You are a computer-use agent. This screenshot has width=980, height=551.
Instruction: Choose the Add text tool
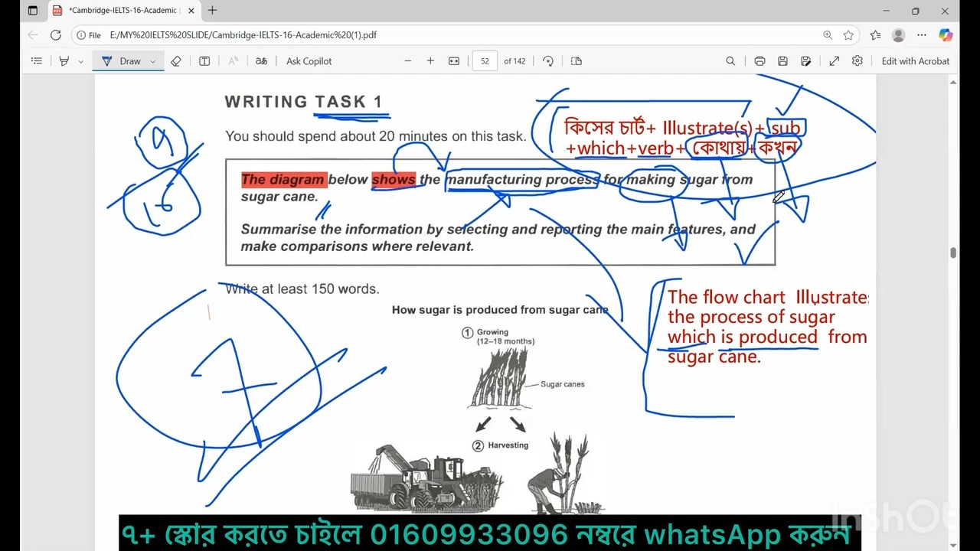click(x=204, y=61)
